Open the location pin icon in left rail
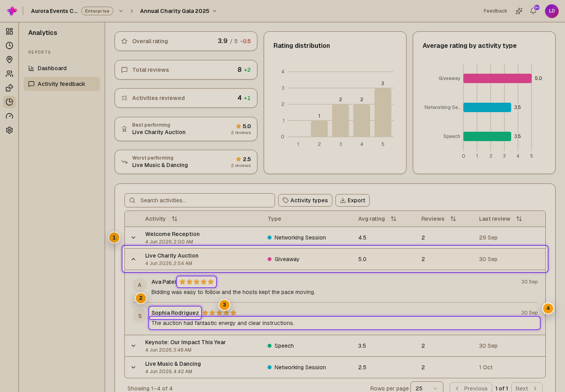 point(9,60)
